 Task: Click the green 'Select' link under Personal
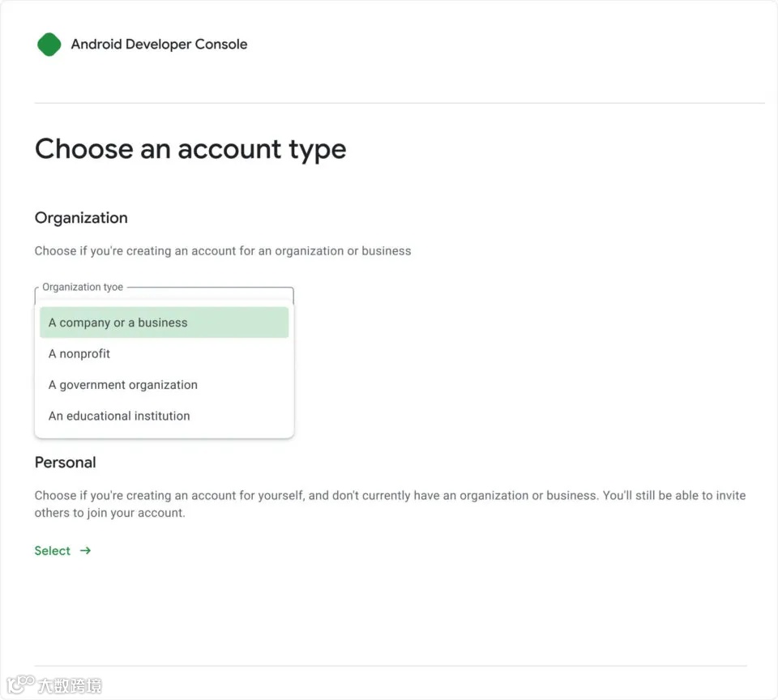53,551
